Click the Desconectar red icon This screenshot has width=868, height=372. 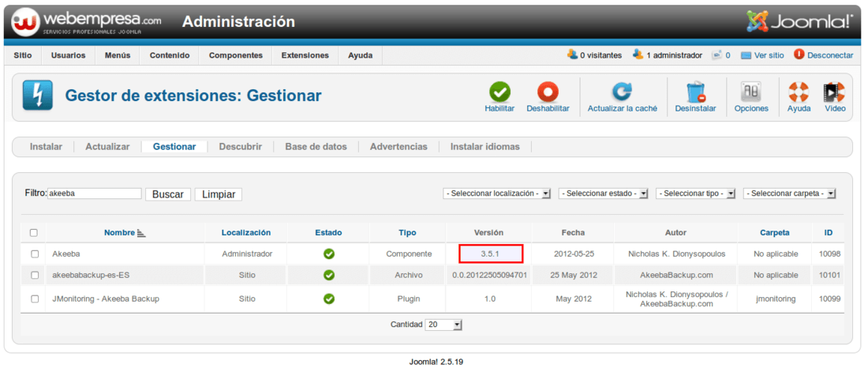tap(799, 54)
